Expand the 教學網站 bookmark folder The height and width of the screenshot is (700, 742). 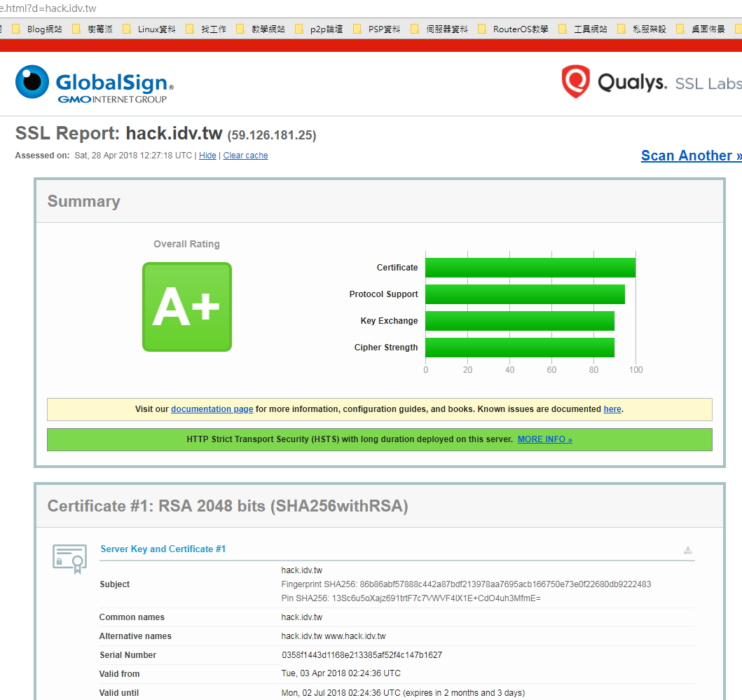(261, 29)
